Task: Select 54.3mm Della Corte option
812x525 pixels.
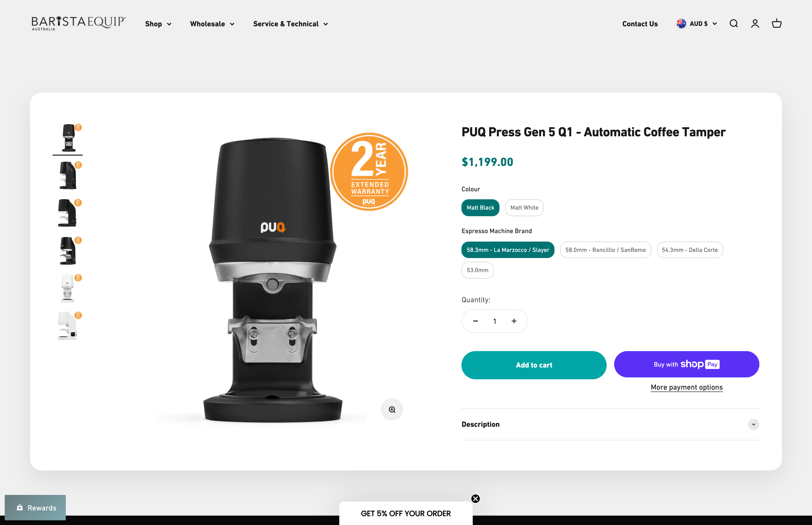Action: tap(690, 250)
